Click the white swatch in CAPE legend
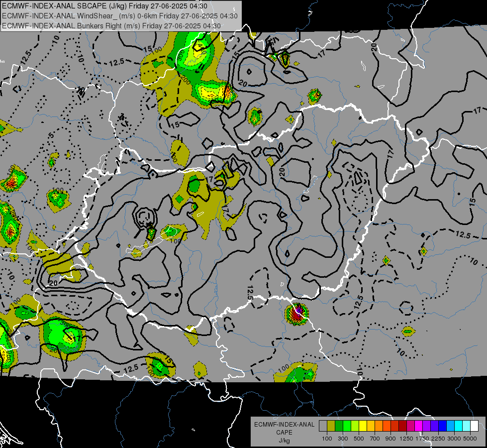The height and width of the screenshot is (448, 487). pyautogui.click(x=474, y=426)
